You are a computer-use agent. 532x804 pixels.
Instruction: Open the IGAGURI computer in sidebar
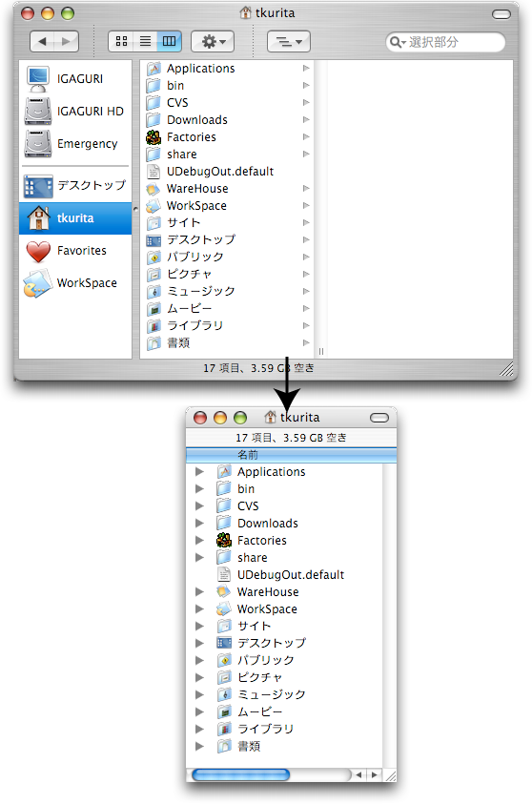coord(74,78)
